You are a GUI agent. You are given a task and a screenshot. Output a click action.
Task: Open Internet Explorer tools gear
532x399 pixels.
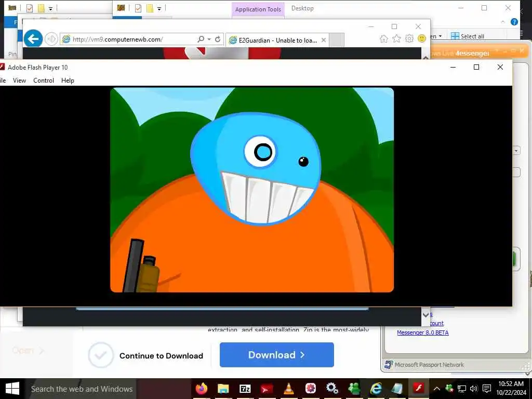point(409,38)
